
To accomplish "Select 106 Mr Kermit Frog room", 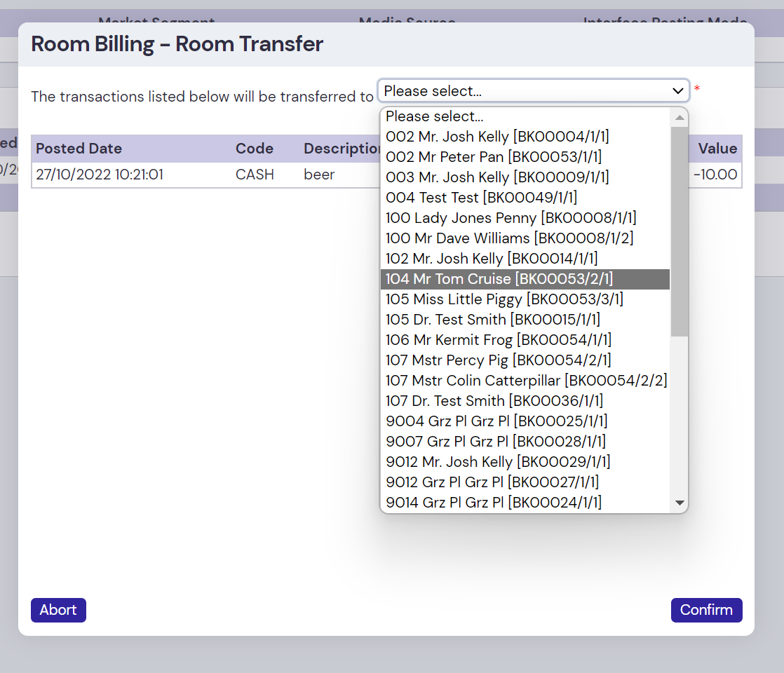I will 498,340.
